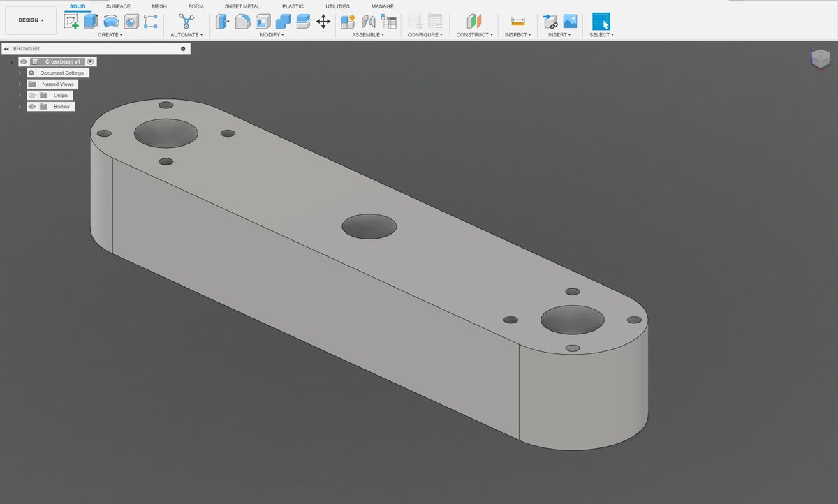
Task: Collapse the Browser panel
Action: tap(8, 48)
